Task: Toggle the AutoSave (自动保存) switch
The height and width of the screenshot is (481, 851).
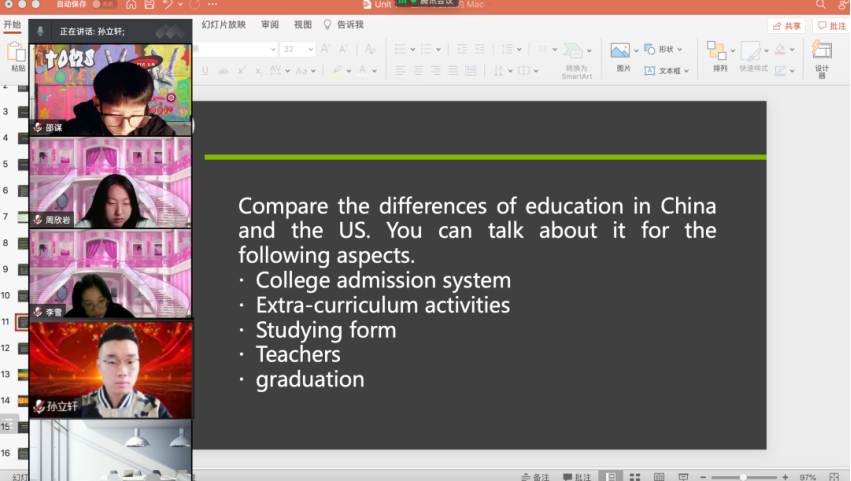Action: 104,5
